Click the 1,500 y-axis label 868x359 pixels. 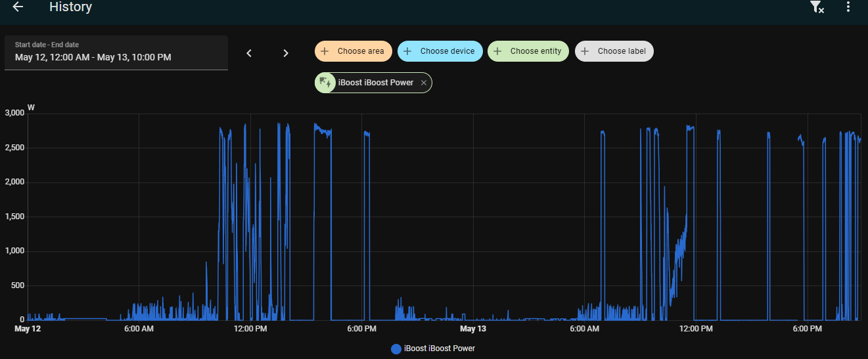click(x=14, y=217)
